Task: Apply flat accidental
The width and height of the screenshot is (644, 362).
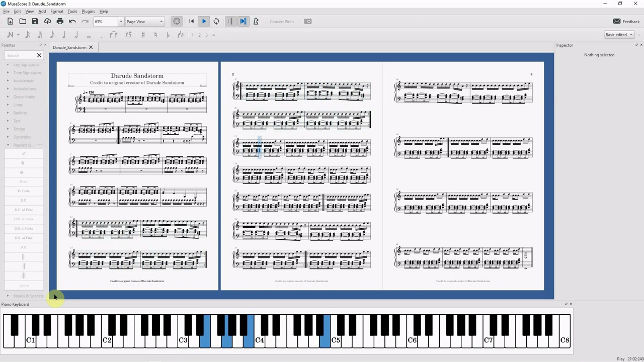Action: [168, 35]
